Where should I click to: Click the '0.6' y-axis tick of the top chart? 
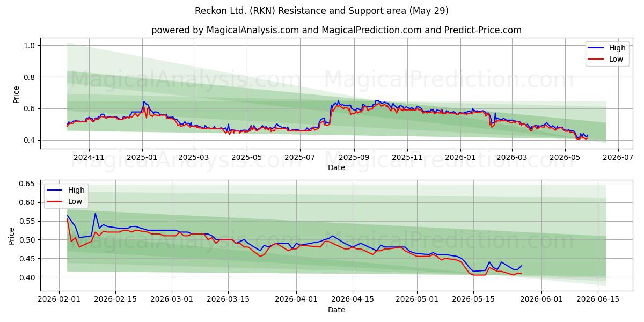pyautogui.click(x=30, y=108)
